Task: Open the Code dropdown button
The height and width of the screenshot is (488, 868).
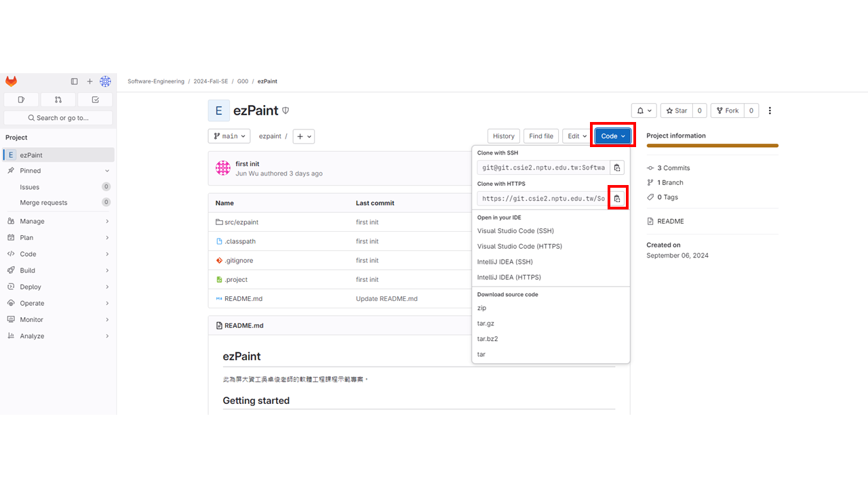Action: [613, 136]
